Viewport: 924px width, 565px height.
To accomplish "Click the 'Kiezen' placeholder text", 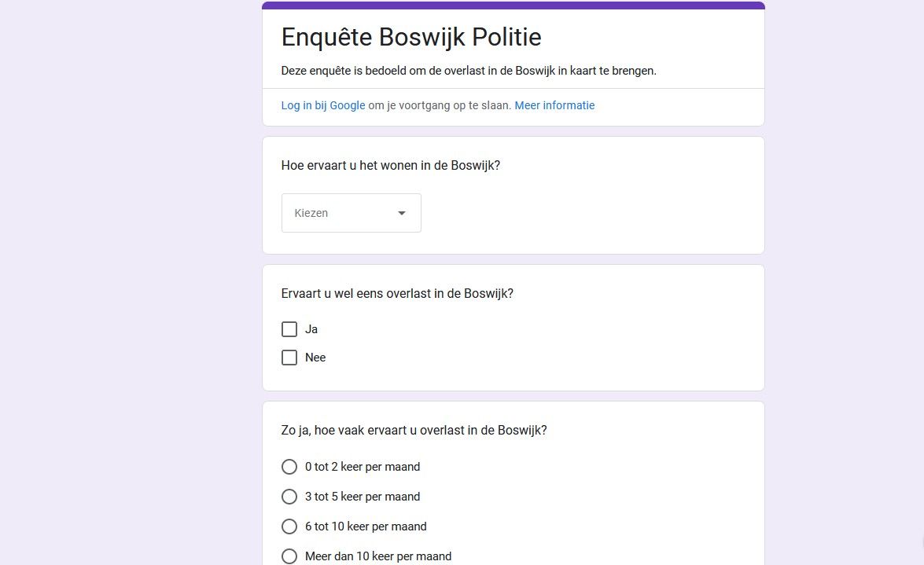I will click(x=311, y=213).
